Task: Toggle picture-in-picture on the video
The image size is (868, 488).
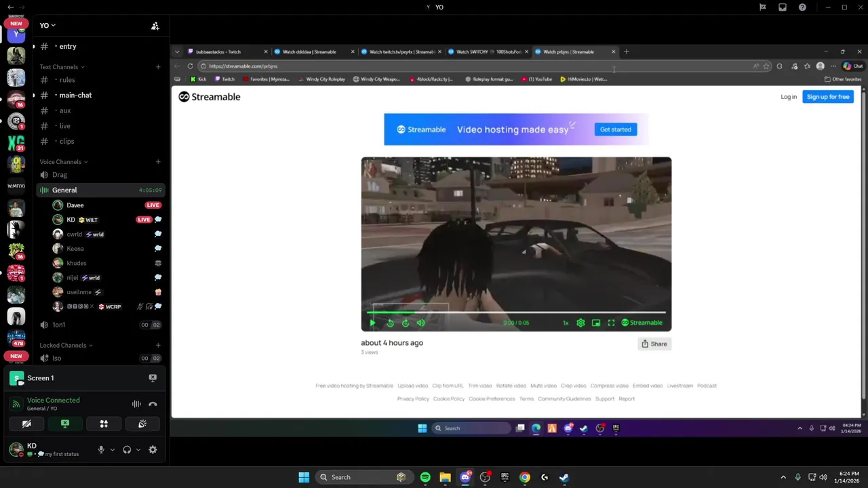Action: coord(596,323)
